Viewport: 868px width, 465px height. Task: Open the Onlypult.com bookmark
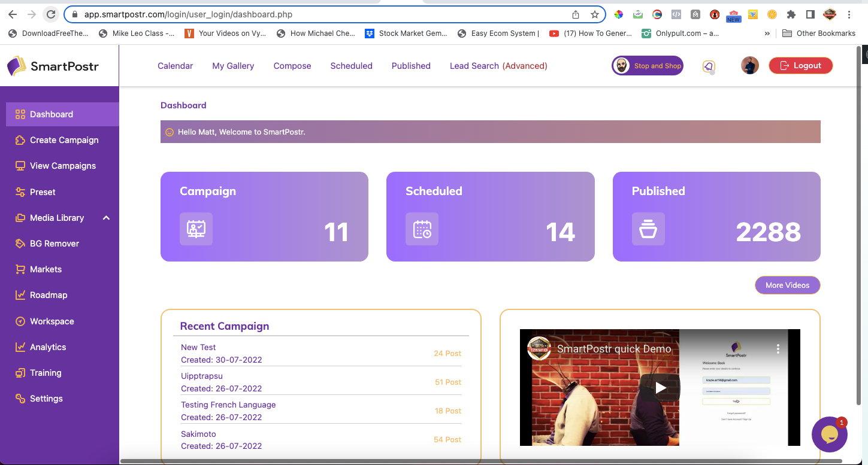[680, 34]
